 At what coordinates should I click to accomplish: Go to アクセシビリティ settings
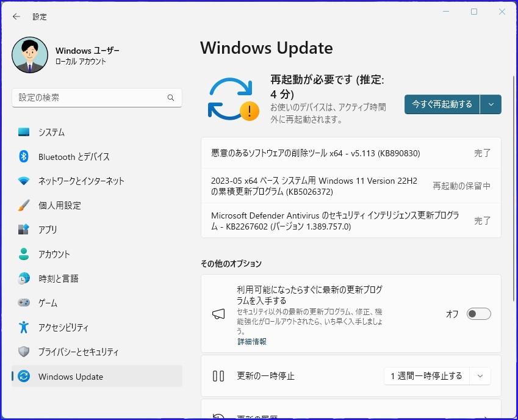pyautogui.click(x=97, y=327)
